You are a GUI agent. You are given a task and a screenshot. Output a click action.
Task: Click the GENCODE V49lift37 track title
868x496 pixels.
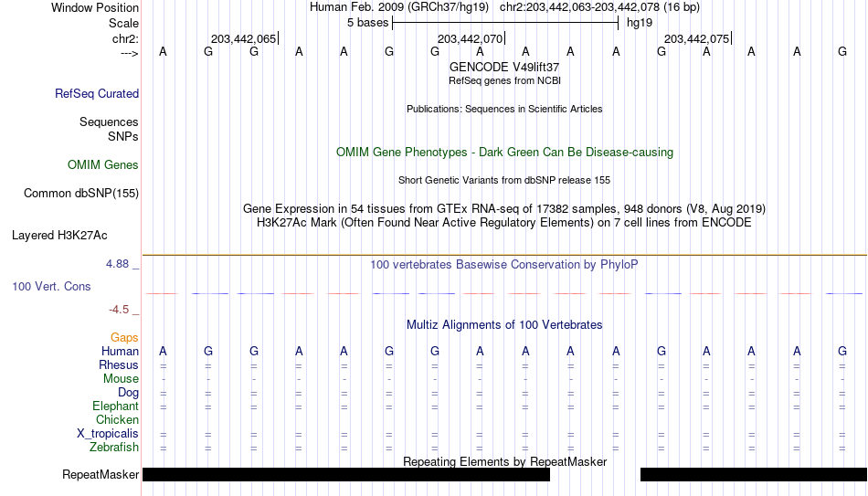point(504,67)
